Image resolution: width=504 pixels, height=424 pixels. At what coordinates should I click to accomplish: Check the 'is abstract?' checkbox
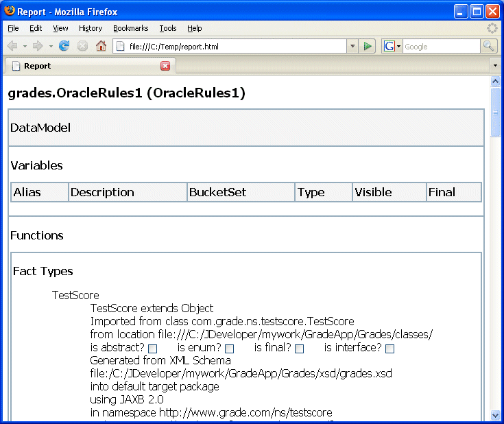[153, 349]
